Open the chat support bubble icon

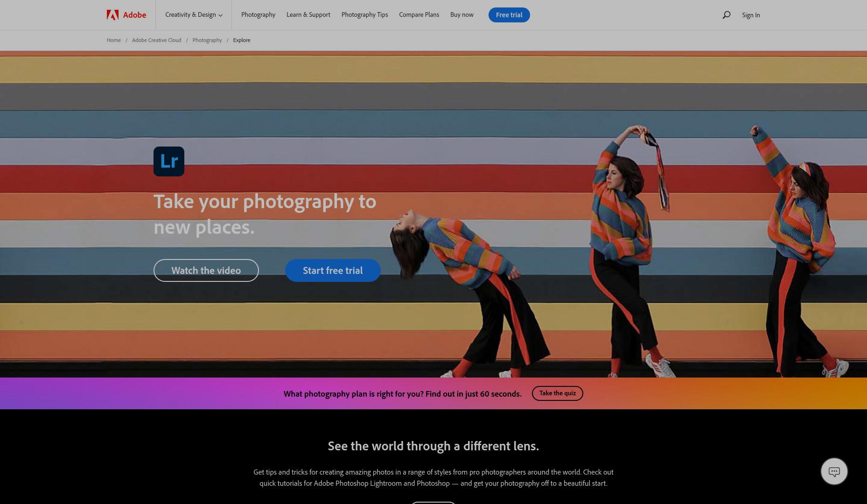point(834,471)
